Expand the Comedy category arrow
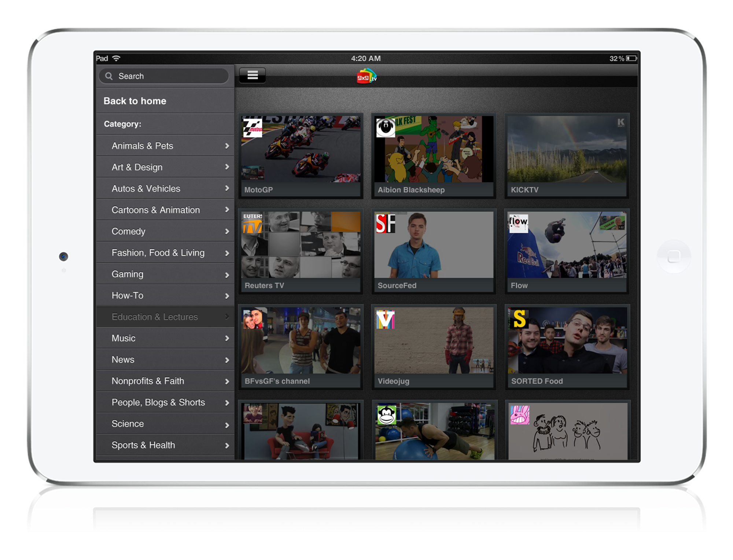 [227, 232]
